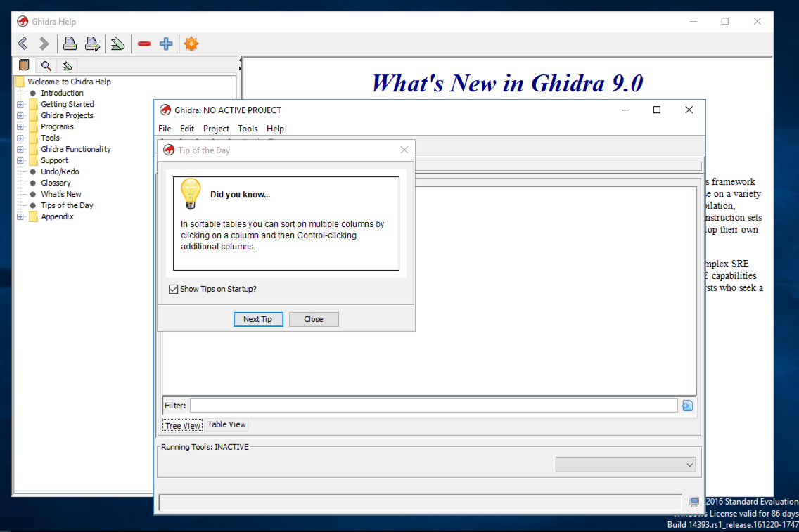Uncheck Show Tips on Startup
This screenshot has width=799, height=532.
[x=173, y=289]
